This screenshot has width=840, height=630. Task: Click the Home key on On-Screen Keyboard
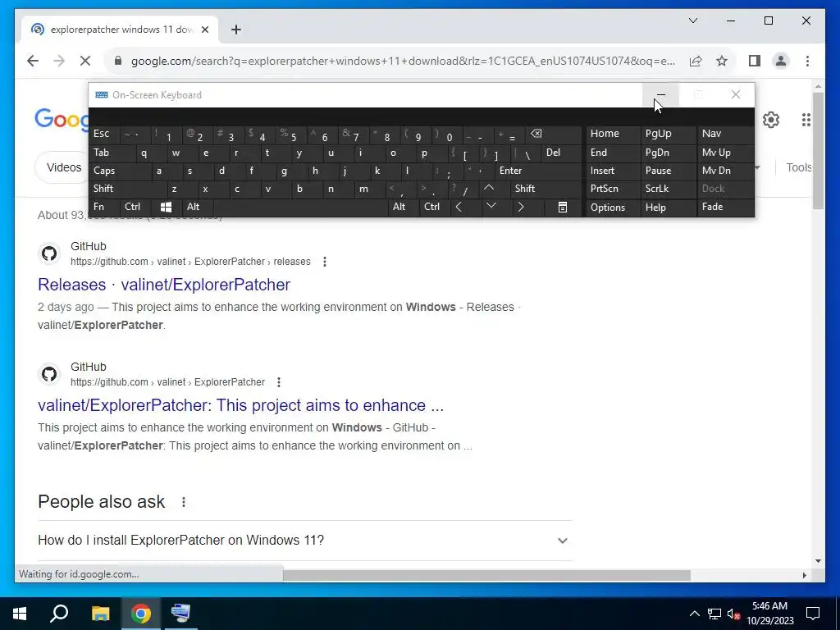tap(613, 134)
